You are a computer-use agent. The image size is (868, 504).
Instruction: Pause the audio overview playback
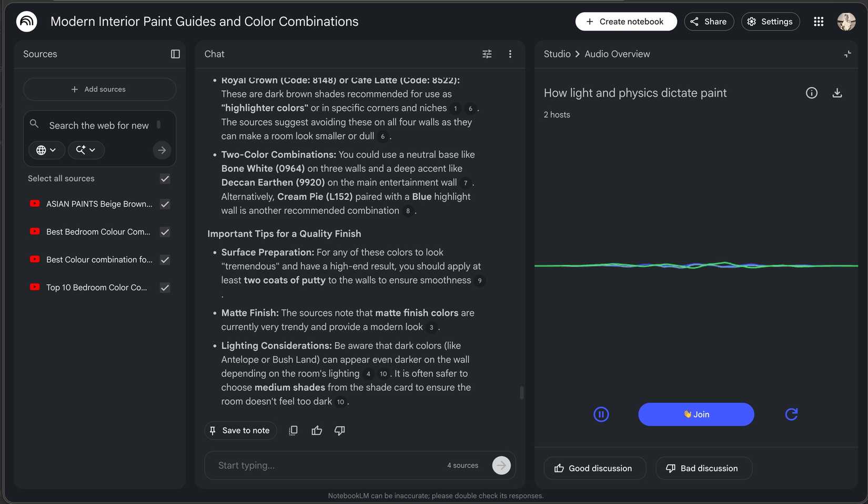point(601,415)
